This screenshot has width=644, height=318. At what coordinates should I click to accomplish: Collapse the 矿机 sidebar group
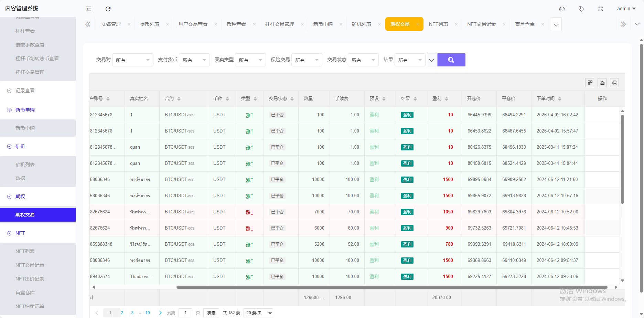(x=38, y=146)
